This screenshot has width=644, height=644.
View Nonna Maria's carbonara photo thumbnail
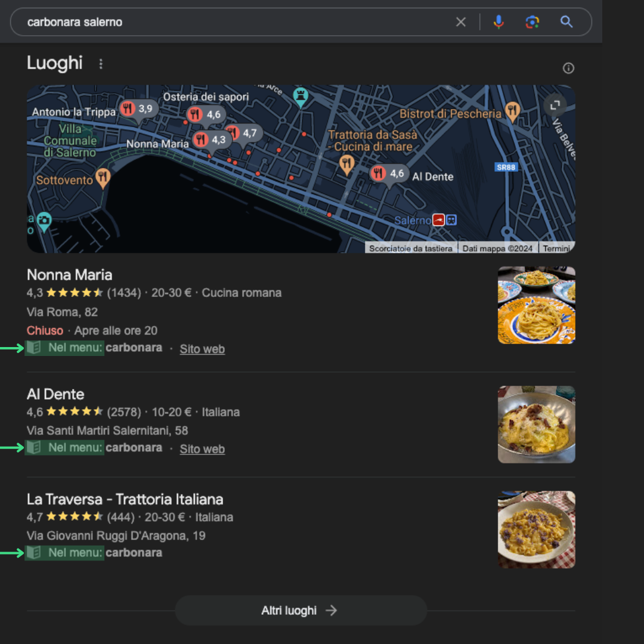(x=537, y=305)
